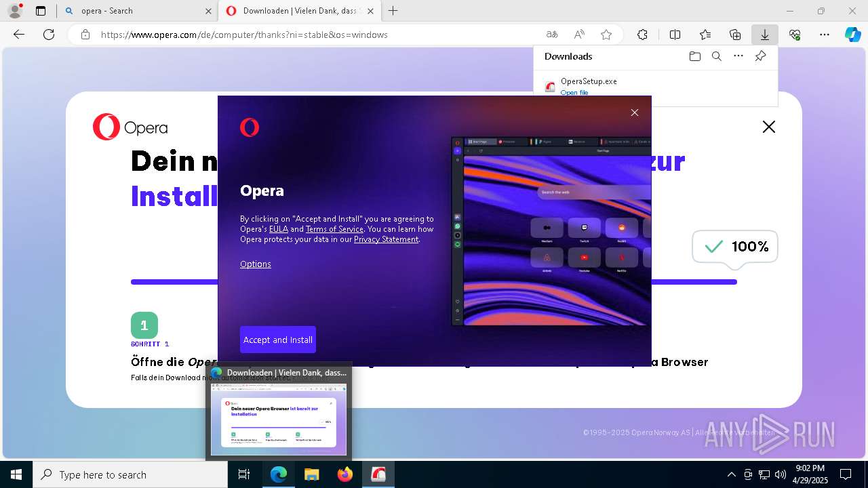Click the taskbar search box

click(130, 474)
